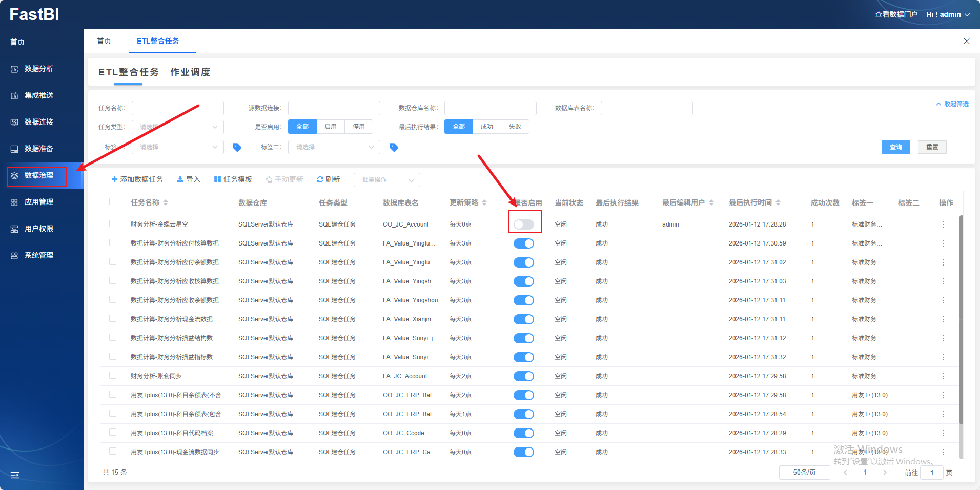Open the 50条/页 page size selector

click(804, 473)
